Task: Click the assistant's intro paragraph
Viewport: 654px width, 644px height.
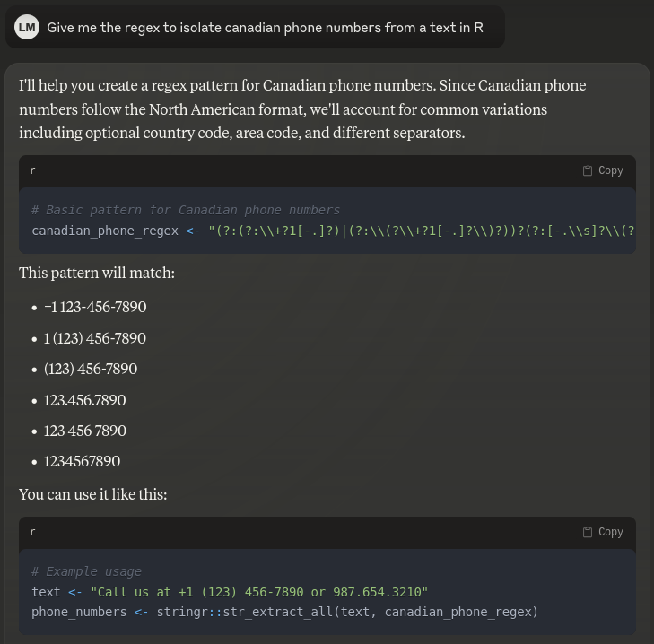Action: pyautogui.click(x=302, y=109)
